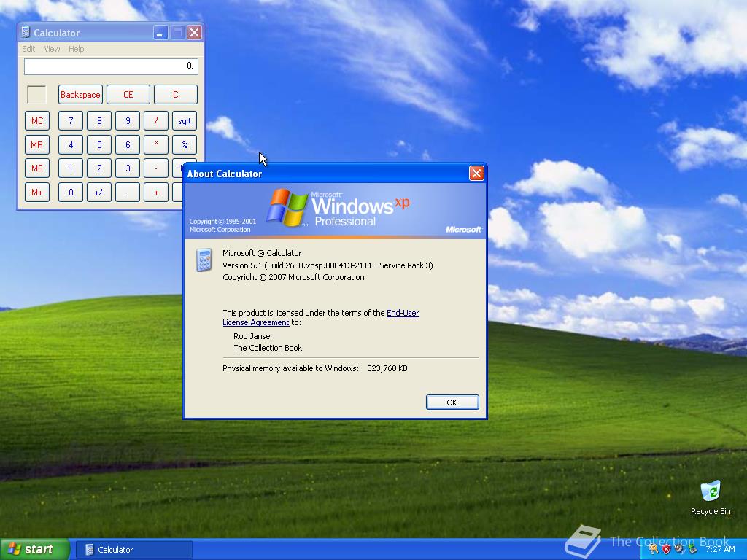Click the minus (-) button

click(156, 168)
